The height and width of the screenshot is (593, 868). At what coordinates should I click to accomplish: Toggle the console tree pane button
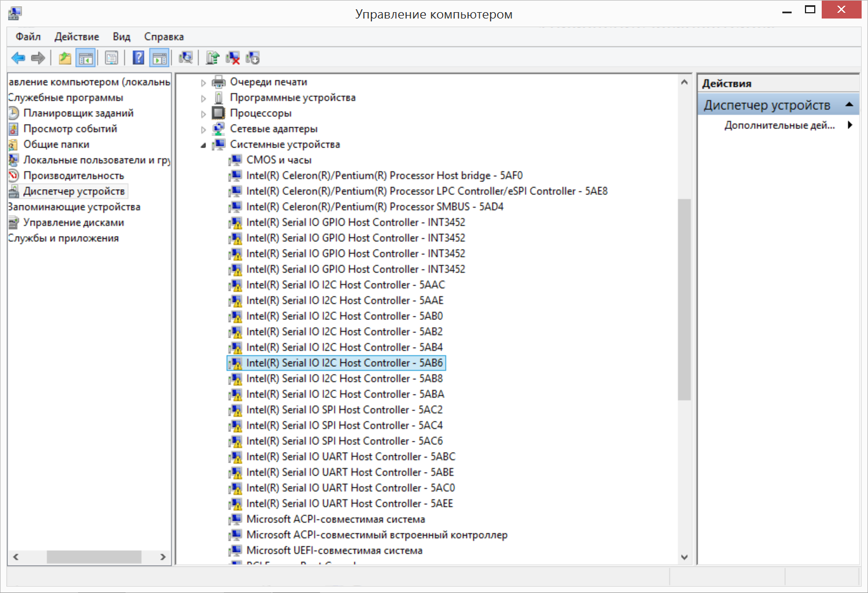coord(86,58)
